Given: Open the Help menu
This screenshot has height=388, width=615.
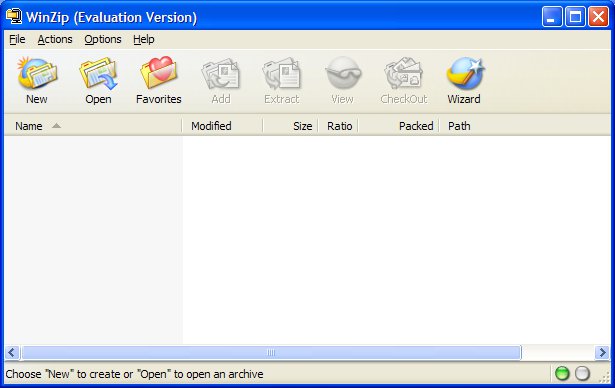Looking at the screenshot, I should coord(144,39).
